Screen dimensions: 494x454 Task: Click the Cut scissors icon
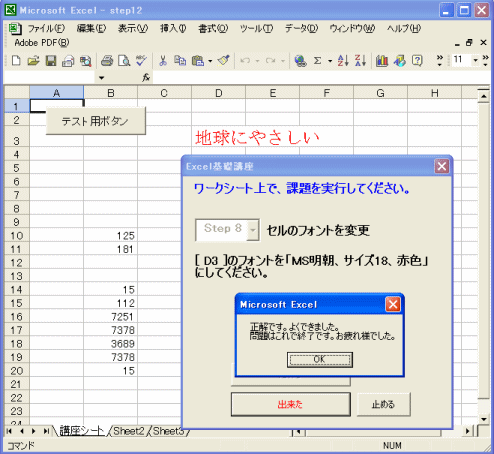click(x=163, y=61)
